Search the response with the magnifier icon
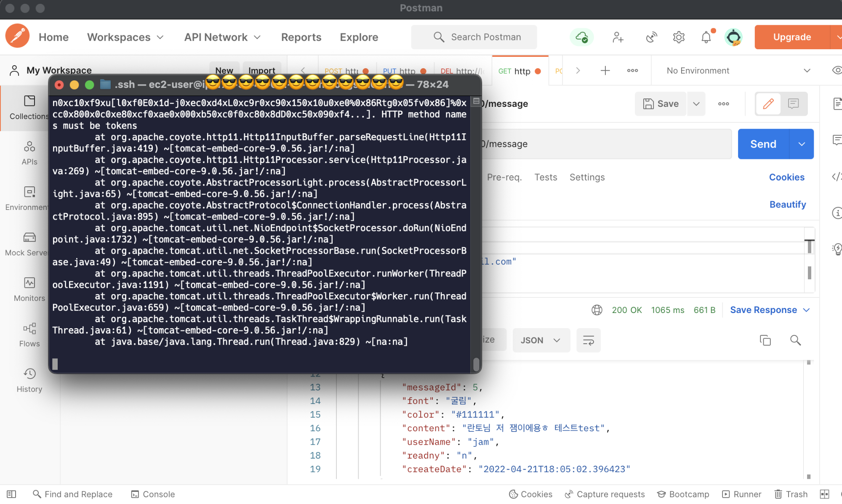This screenshot has width=842, height=504. coord(795,340)
